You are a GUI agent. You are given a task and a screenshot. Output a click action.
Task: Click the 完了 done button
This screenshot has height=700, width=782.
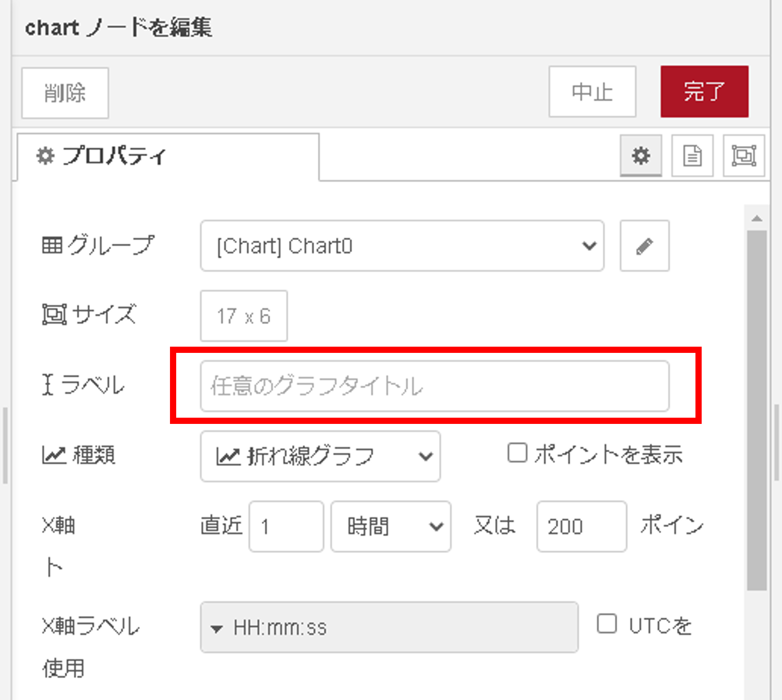(x=704, y=91)
